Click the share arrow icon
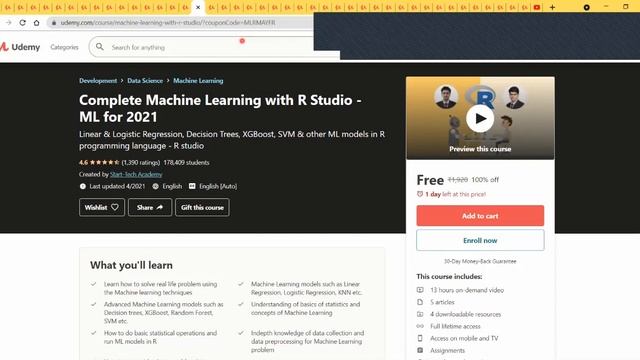The image size is (640, 360). click(x=160, y=207)
